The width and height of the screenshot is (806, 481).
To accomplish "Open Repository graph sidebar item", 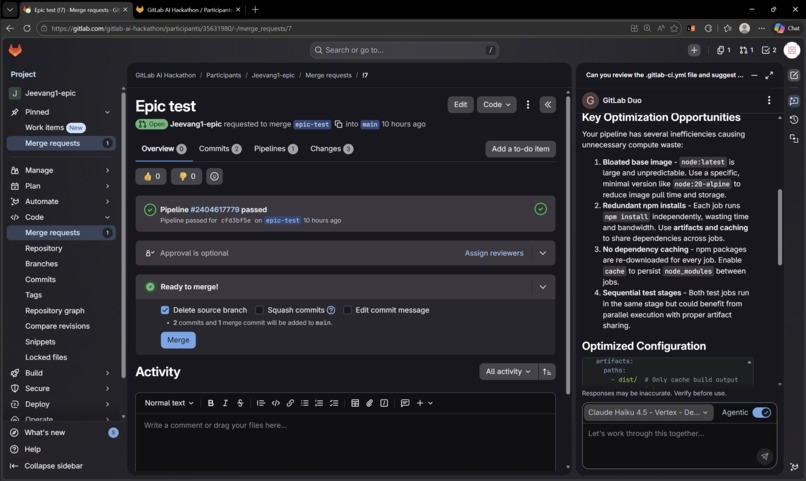I will [54, 310].
